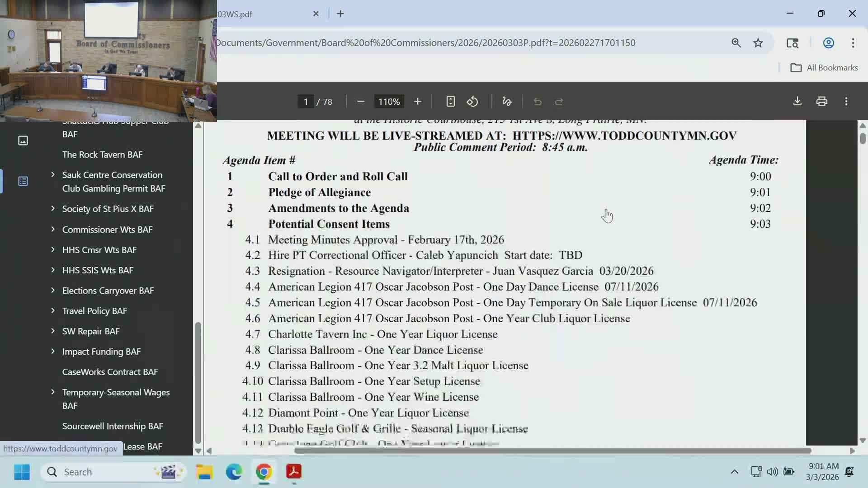Open the Chrome profile account menu
The height and width of the screenshot is (488, 868).
point(828,42)
